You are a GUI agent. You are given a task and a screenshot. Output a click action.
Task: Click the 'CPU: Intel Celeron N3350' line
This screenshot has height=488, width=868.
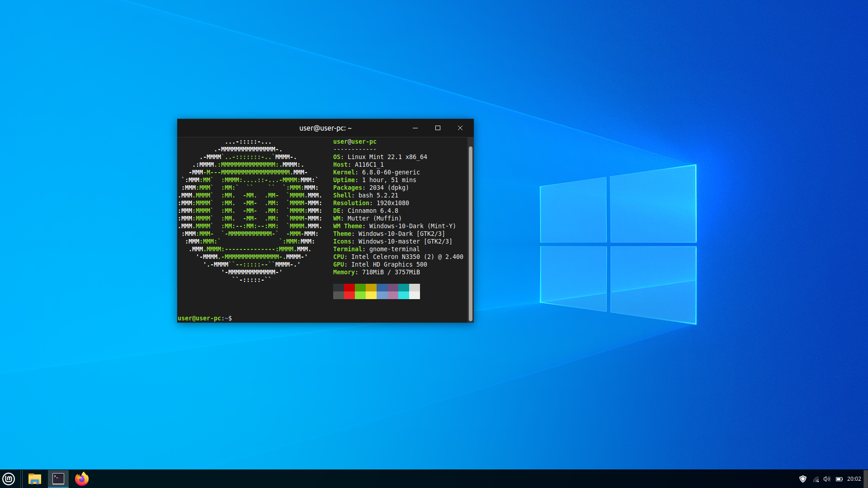pos(398,257)
